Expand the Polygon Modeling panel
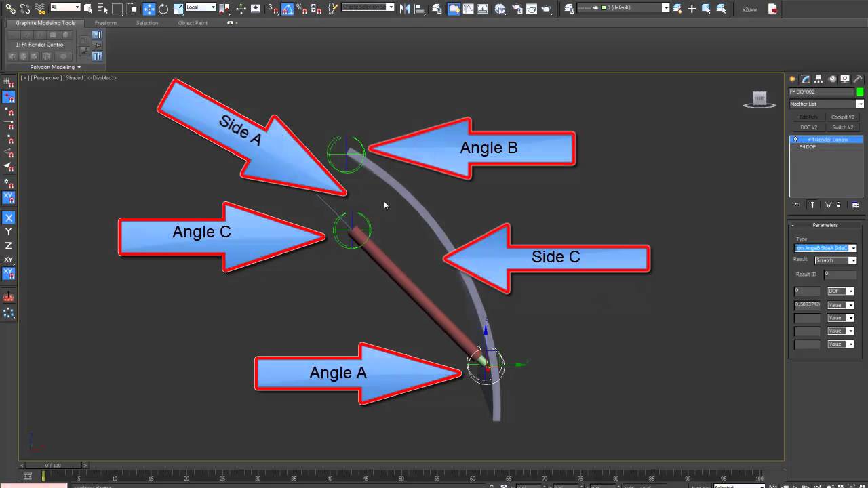The width and height of the screenshot is (868, 488). [x=56, y=67]
